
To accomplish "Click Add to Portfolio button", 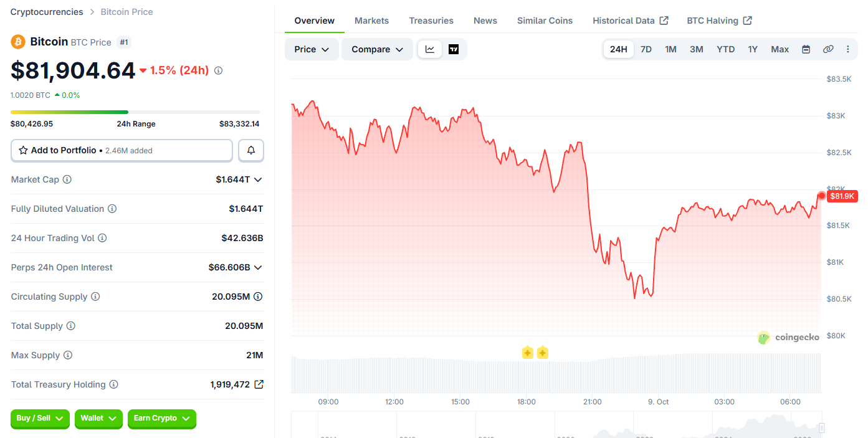I will point(122,150).
